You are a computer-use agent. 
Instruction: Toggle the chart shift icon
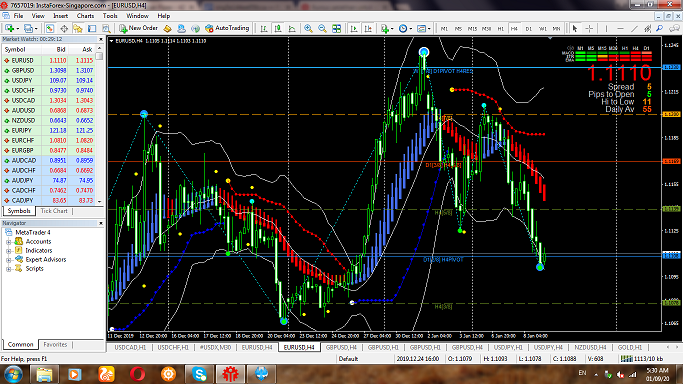pos(368,28)
